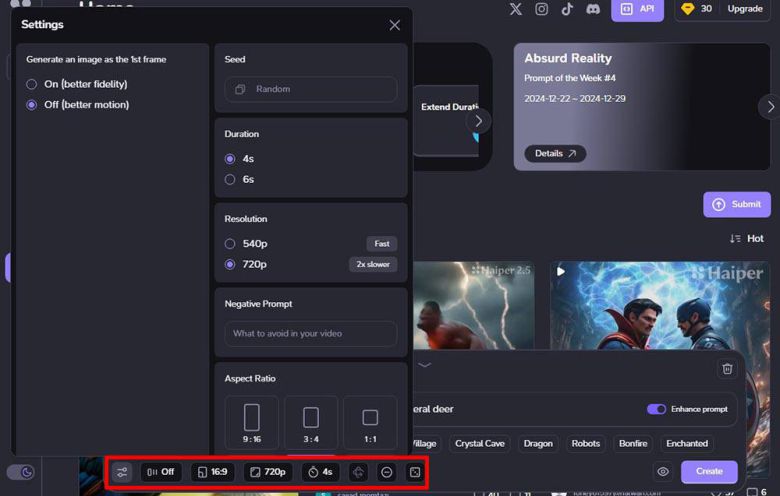Open the Hot sort dropdown
This screenshot has width=780, height=496.
(x=747, y=238)
